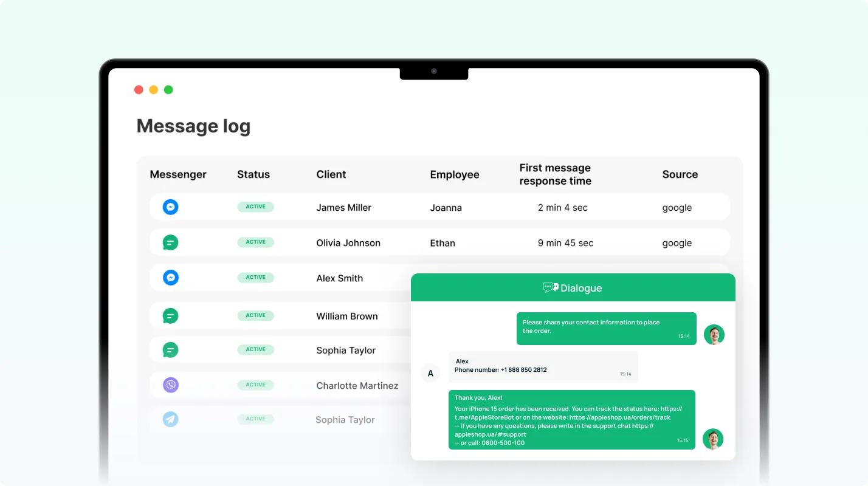This screenshot has height=486, width=868.
Task: Click the Client column header
Action: [x=331, y=174]
